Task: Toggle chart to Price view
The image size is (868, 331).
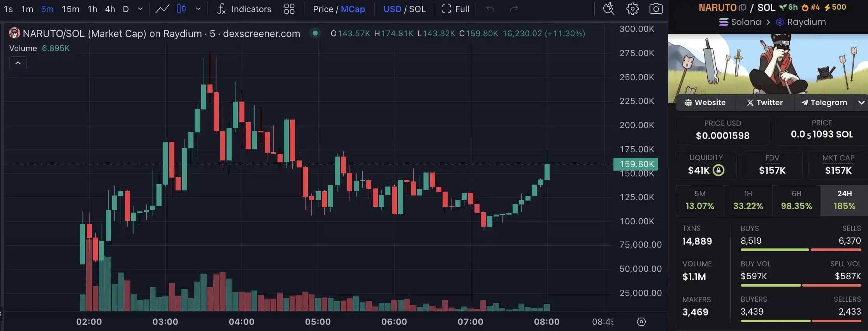Action: [323, 9]
